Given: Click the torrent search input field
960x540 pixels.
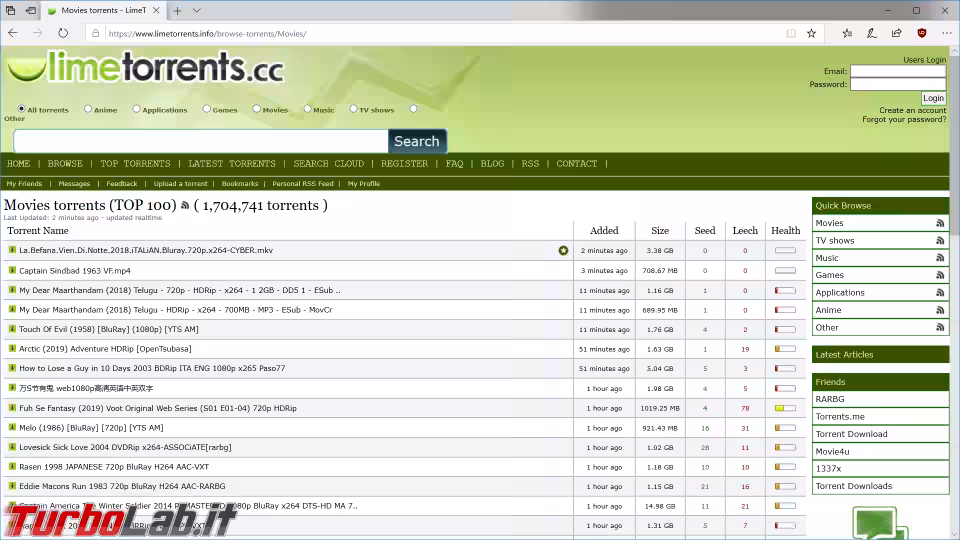Looking at the screenshot, I should point(201,141).
